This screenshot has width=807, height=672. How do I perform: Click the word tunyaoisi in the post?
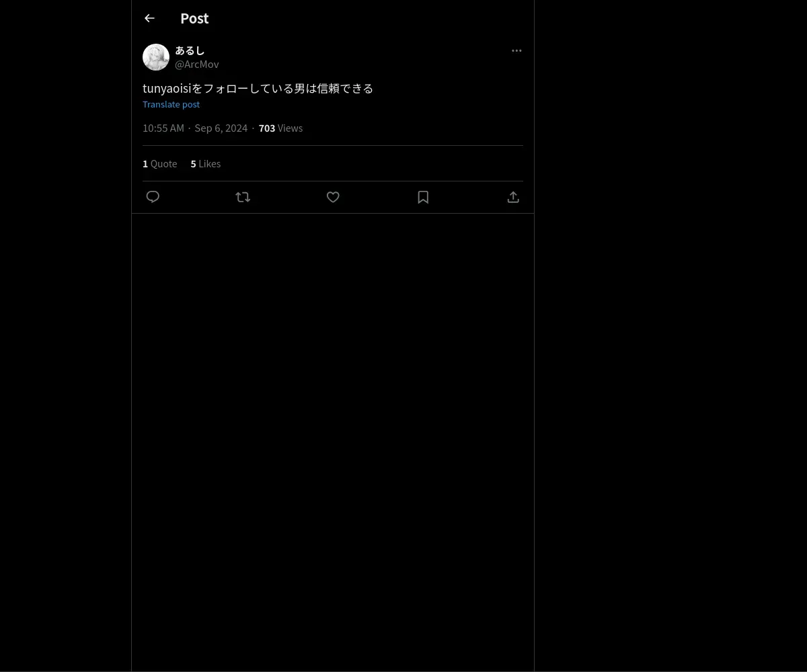[167, 88]
